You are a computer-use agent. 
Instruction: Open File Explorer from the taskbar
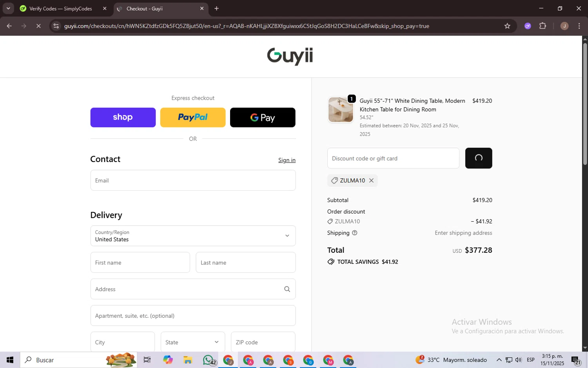pyautogui.click(x=188, y=360)
